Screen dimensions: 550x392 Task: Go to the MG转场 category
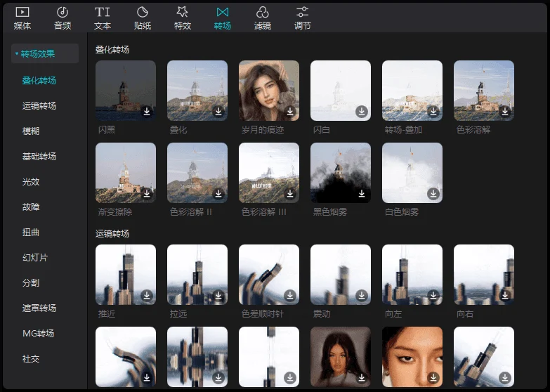pyautogui.click(x=38, y=334)
